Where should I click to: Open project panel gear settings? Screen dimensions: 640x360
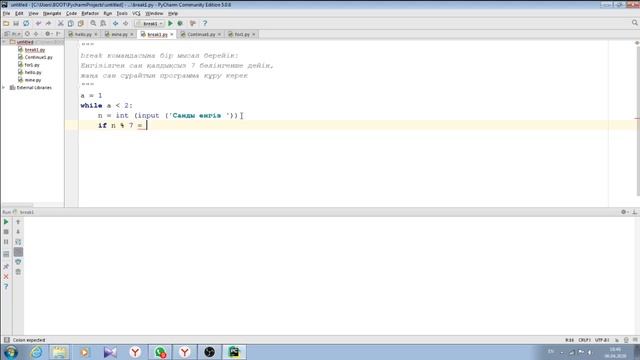[48, 34]
